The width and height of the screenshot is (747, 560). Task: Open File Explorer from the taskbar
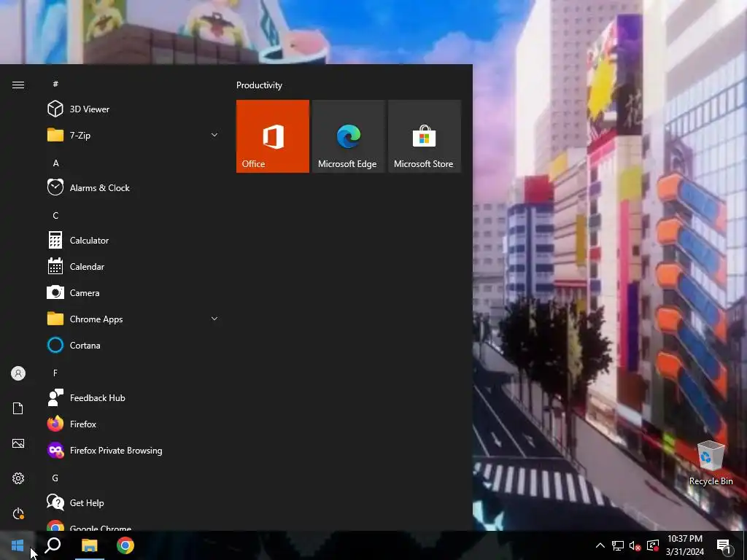coord(89,545)
